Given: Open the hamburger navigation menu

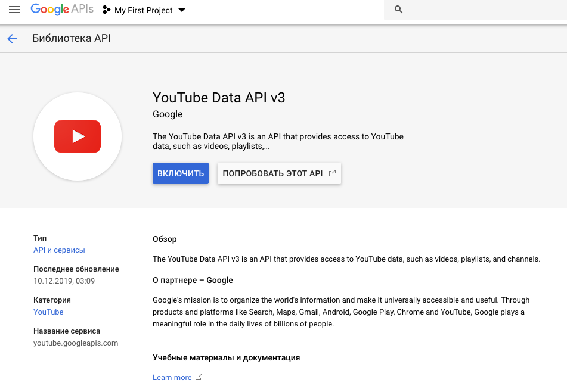Looking at the screenshot, I should 14,10.
